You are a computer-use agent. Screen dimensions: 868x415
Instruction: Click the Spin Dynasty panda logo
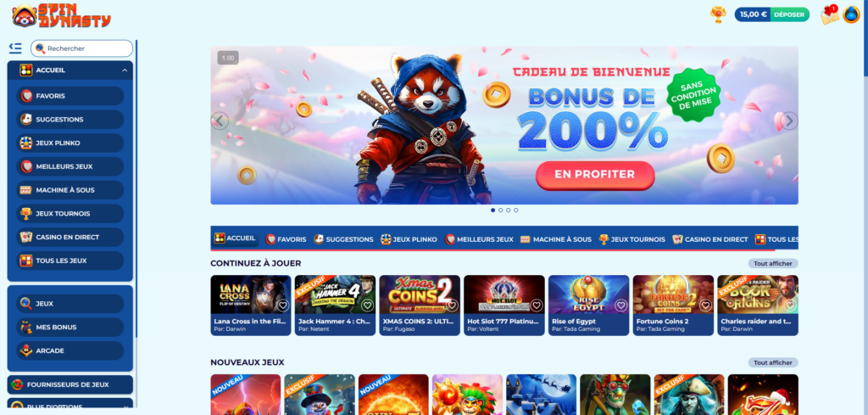click(x=61, y=15)
